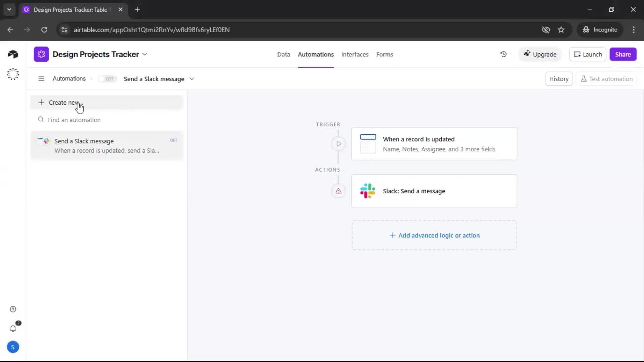Click the Slack logo icon in action card

click(x=368, y=191)
